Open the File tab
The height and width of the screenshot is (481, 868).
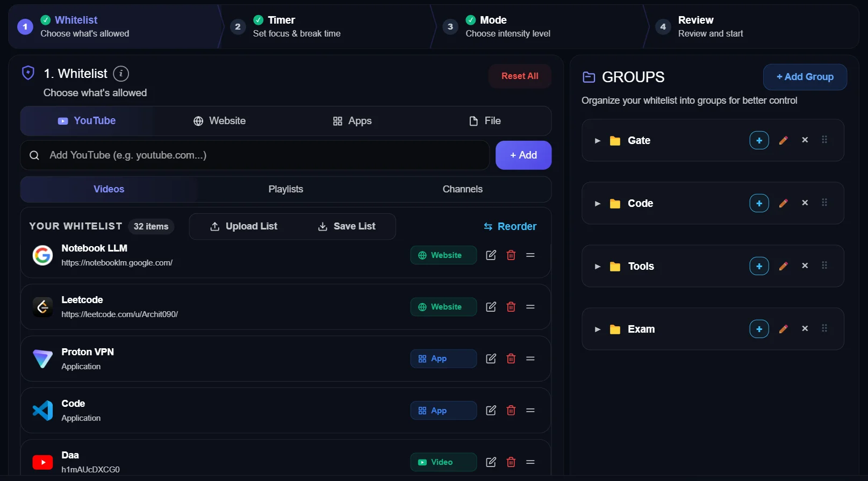point(485,121)
